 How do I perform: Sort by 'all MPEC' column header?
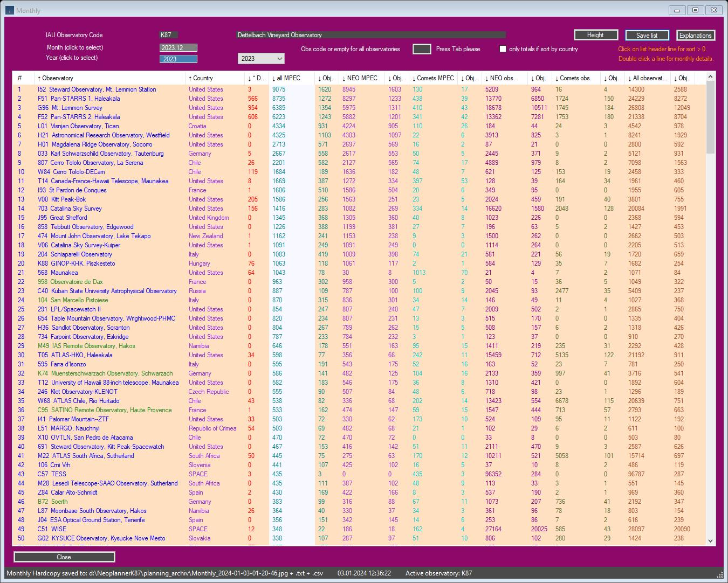click(x=292, y=78)
